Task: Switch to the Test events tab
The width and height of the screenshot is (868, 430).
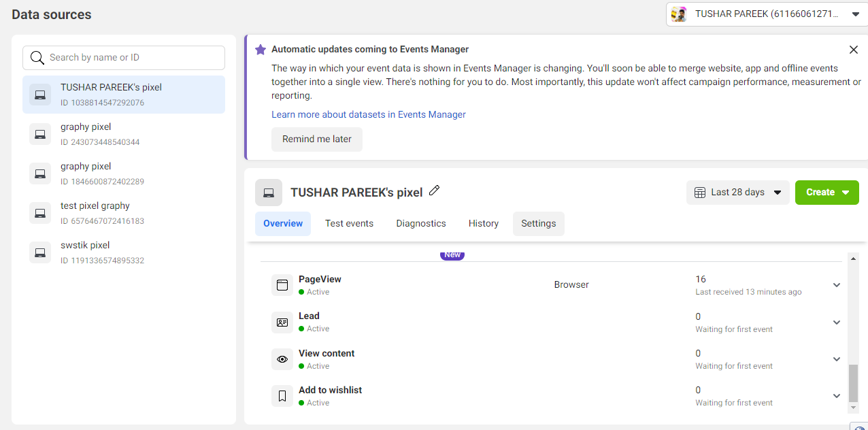Action: pos(349,223)
